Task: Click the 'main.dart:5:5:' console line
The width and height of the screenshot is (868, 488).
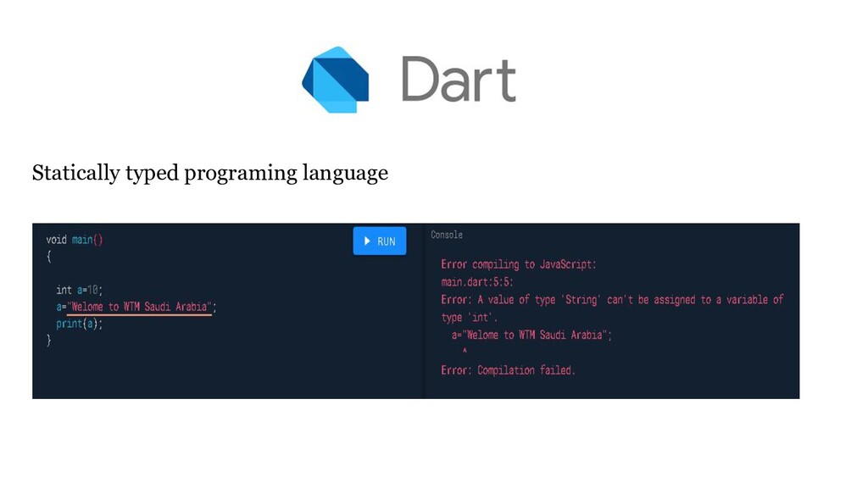Action: (x=477, y=282)
